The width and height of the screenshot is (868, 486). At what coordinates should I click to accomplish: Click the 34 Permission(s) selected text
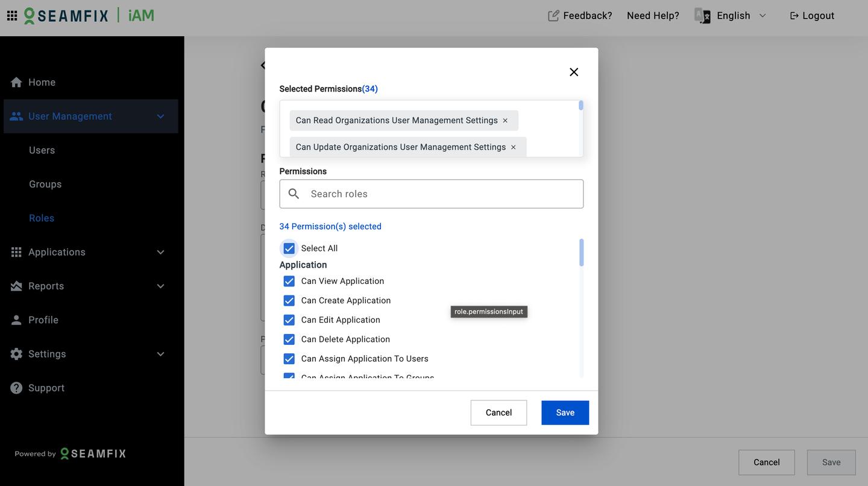pos(330,227)
